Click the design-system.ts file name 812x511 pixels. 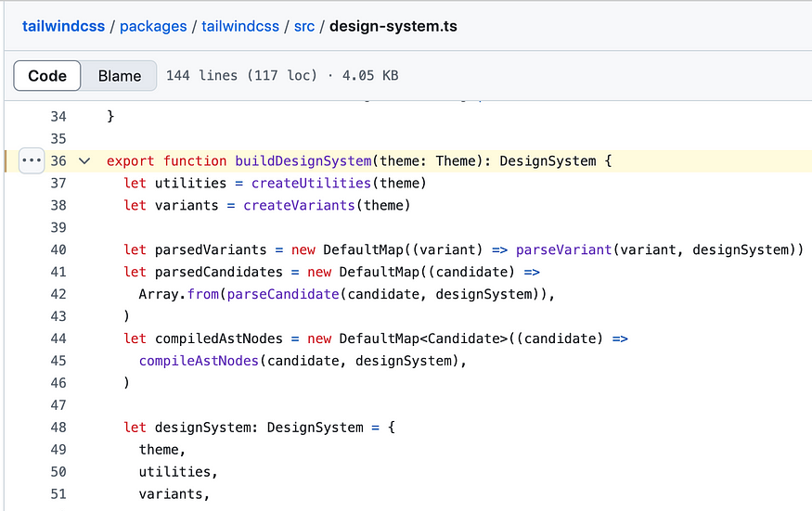393,26
